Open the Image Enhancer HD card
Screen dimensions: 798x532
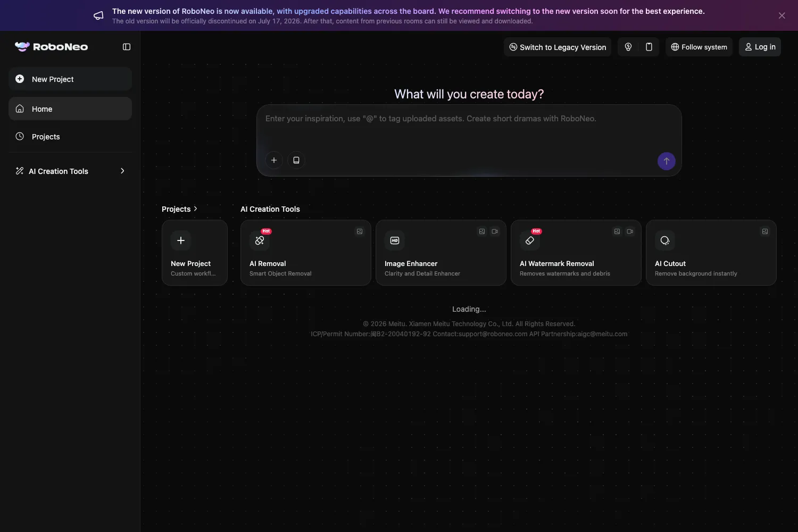click(441, 253)
